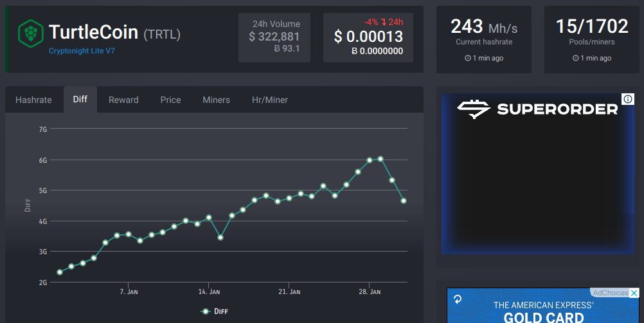Image resolution: width=644 pixels, height=323 pixels.
Task: Open the Reward tab
Action: coord(123,100)
